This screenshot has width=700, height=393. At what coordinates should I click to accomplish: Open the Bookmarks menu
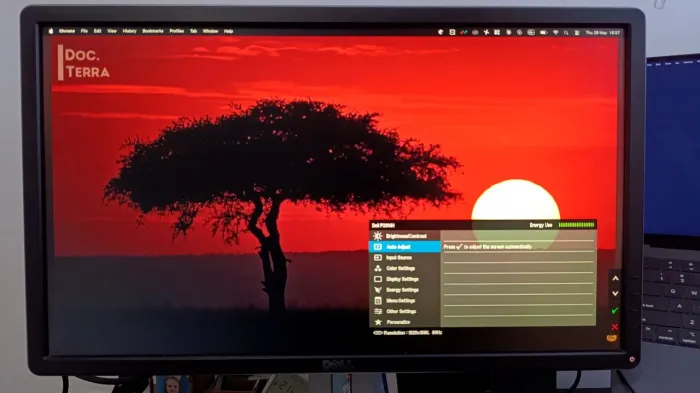tap(153, 31)
